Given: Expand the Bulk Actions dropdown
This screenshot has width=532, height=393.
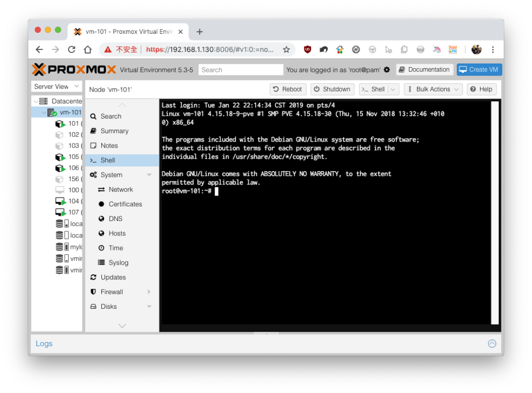Looking at the screenshot, I should pyautogui.click(x=433, y=89).
